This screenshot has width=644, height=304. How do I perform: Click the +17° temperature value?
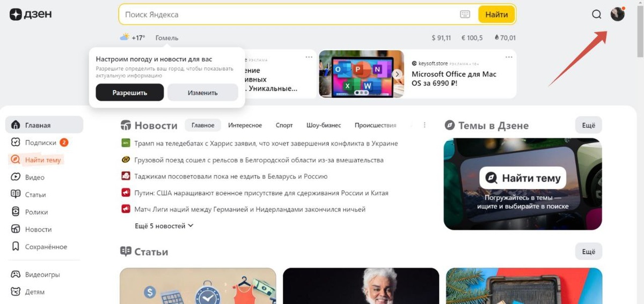(138, 38)
